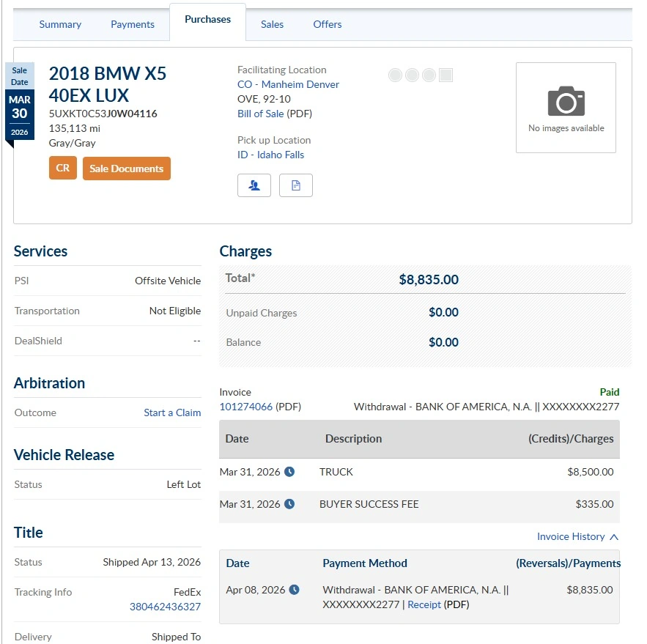Click the Sale Documents button
Screen dimensions: 647x644
127,169
